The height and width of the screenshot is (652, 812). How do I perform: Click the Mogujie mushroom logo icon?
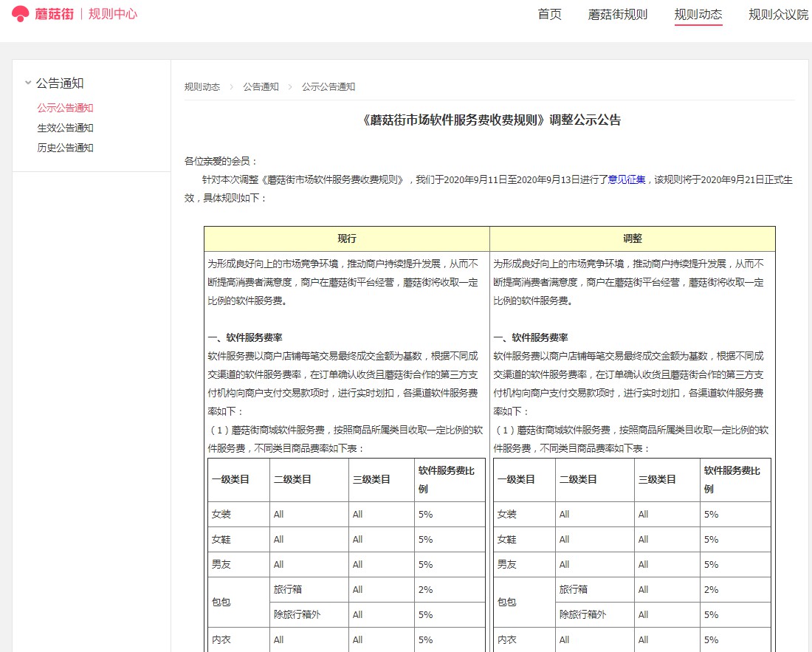click(x=20, y=14)
